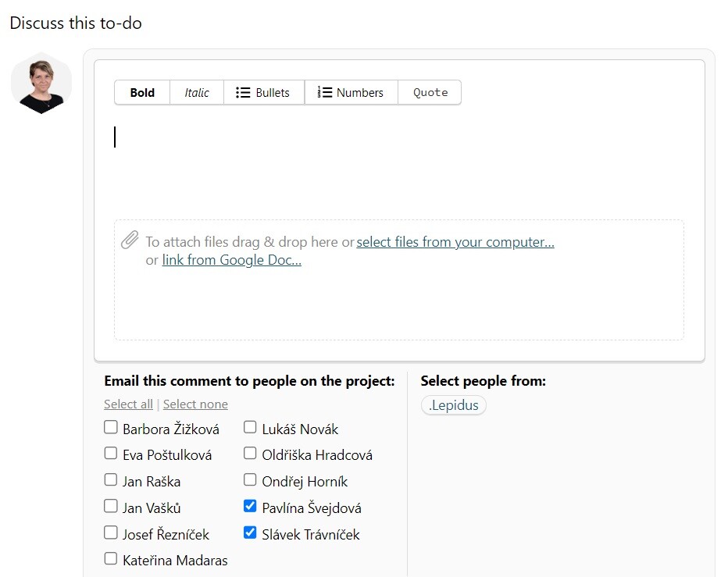Click Select none link
The height and width of the screenshot is (577, 728).
coord(195,404)
